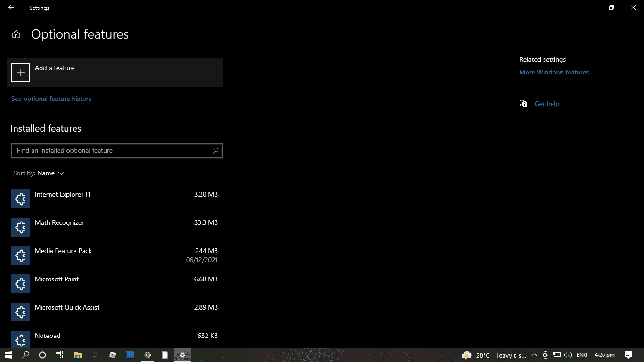Show hidden system tray icons
The width and height of the screenshot is (644, 362).
click(534, 355)
